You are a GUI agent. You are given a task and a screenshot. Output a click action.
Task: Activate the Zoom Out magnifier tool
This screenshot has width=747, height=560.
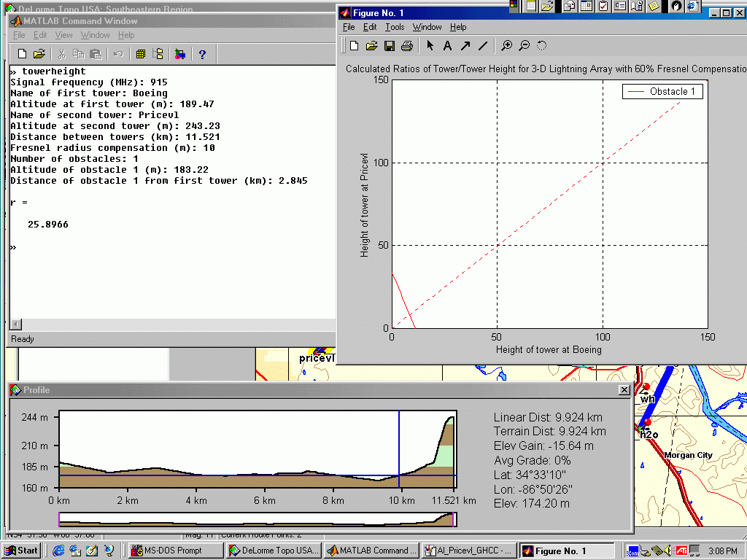click(x=524, y=46)
